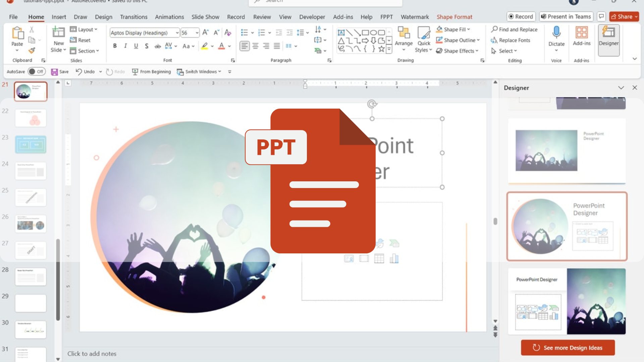The image size is (644, 362).
Task: Open the font name dropdown
Action: click(177, 33)
